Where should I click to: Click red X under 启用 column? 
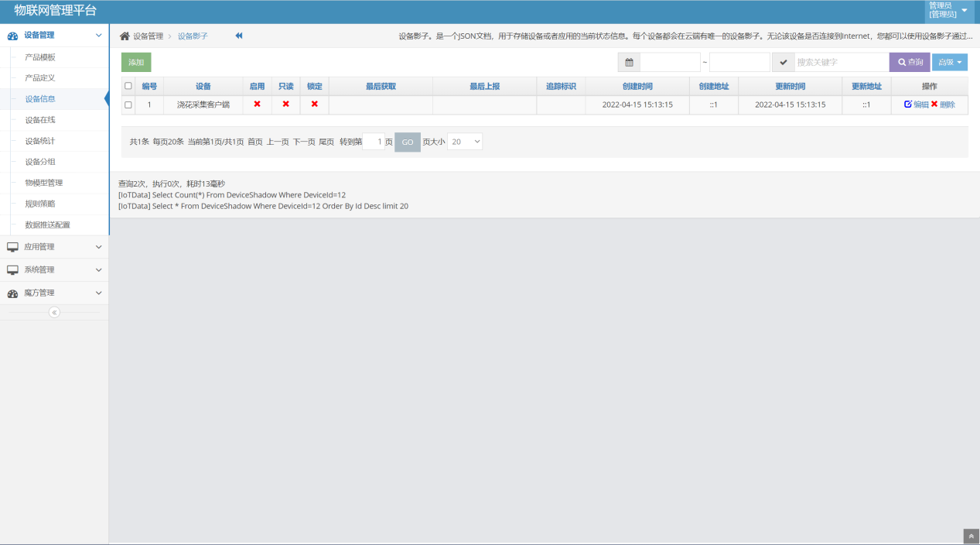pyautogui.click(x=257, y=104)
